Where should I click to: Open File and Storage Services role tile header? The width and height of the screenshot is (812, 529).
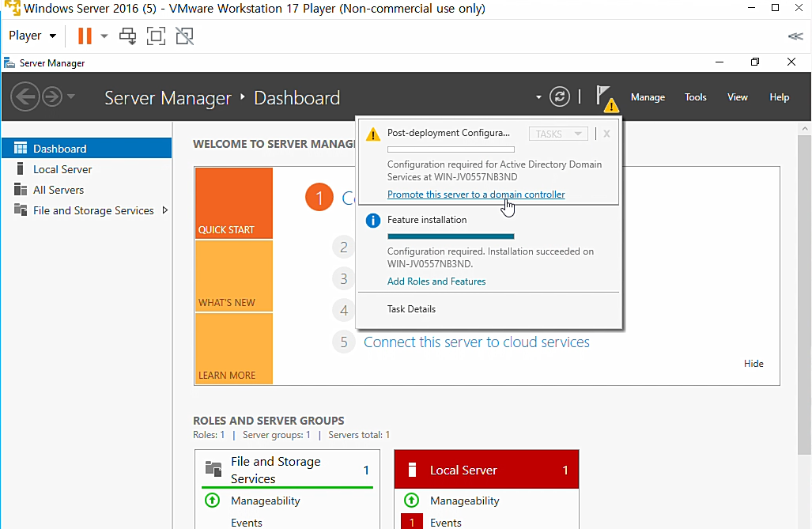tap(288, 470)
